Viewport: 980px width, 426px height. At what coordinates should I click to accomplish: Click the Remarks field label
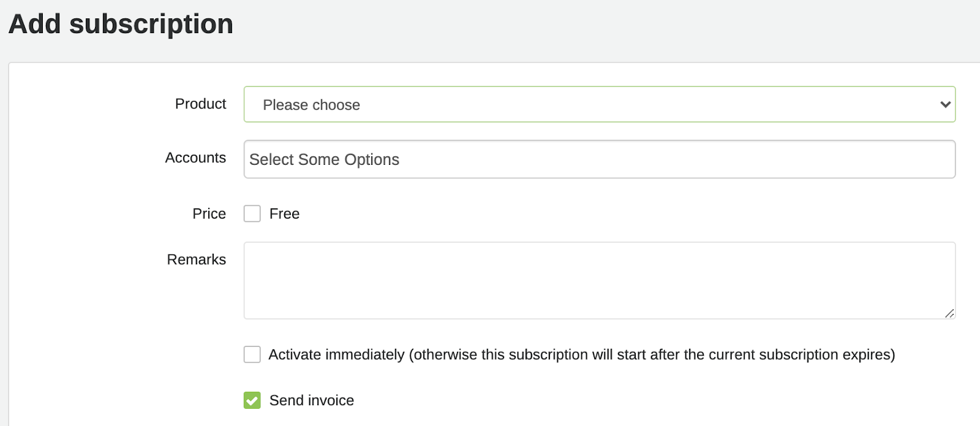196,260
